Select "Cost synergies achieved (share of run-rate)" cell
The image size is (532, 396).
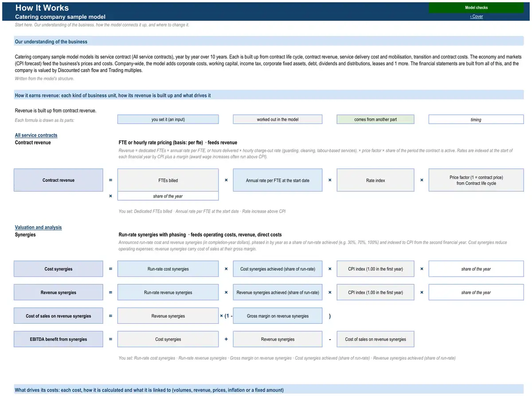click(x=278, y=269)
